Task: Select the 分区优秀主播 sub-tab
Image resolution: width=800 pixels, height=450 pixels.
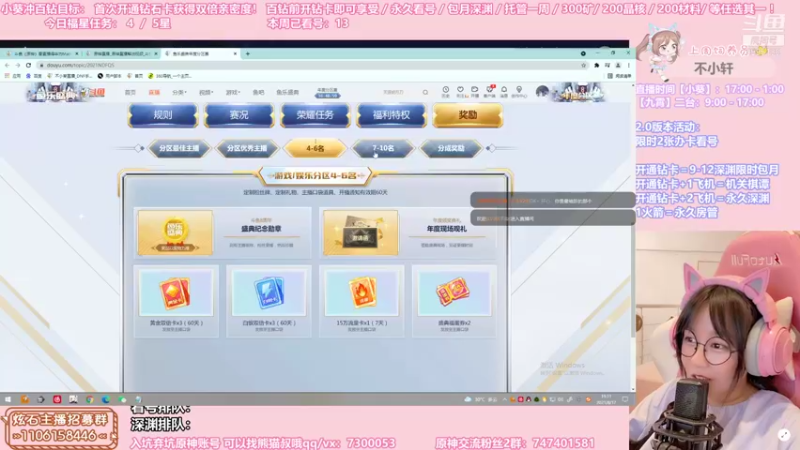Action: point(247,148)
